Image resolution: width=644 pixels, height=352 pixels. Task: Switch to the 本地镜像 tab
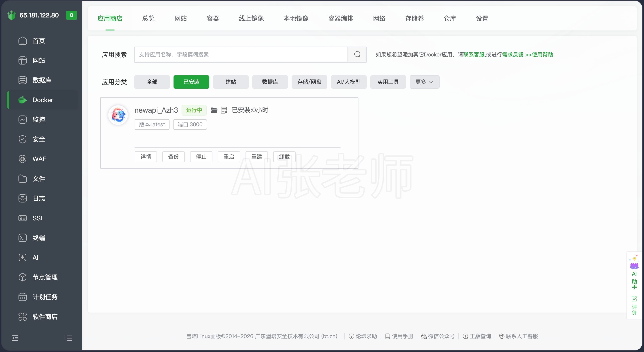(296, 18)
